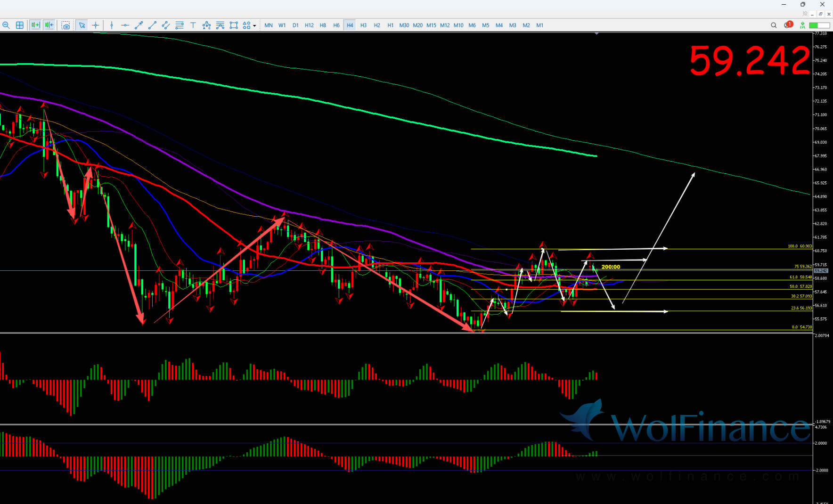Click the yellow 200:00 chart label
This screenshot has height=504, width=833.
(611, 267)
